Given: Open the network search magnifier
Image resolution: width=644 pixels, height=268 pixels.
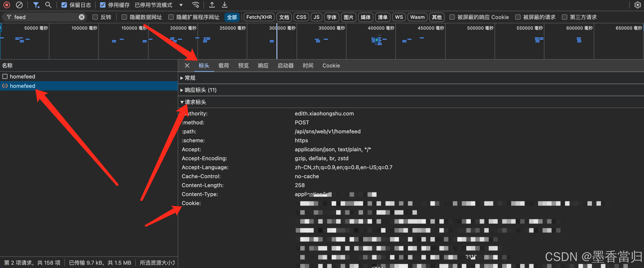Looking at the screenshot, I should 48,5.
